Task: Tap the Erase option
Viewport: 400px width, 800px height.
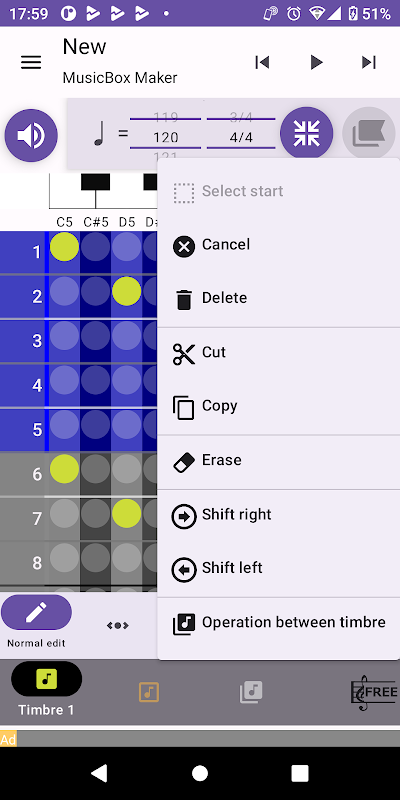Action: (279, 461)
